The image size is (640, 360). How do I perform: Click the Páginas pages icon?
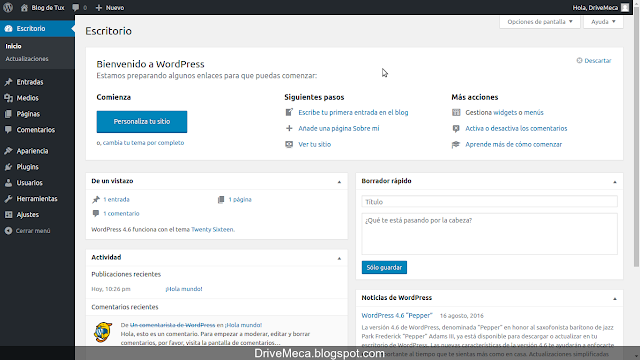point(8,114)
